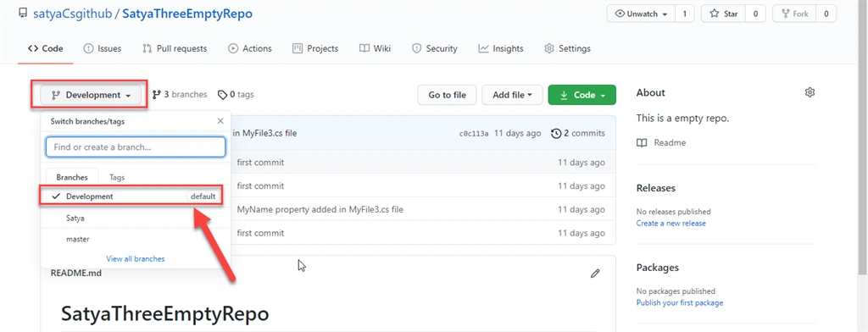Image resolution: width=868 pixels, height=332 pixels.
Task: Focus the Find or create a branch field
Action: pyautogui.click(x=136, y=147)
